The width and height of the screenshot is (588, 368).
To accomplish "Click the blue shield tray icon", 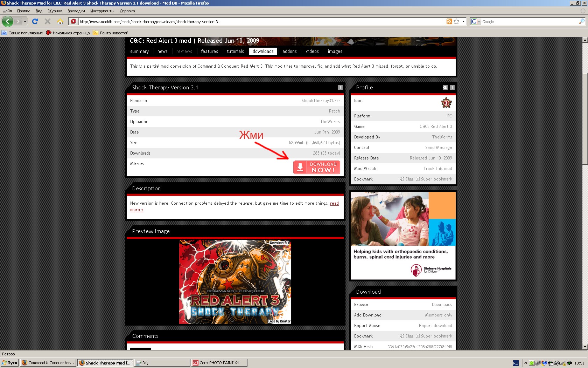I will click(x=544, y=363).
